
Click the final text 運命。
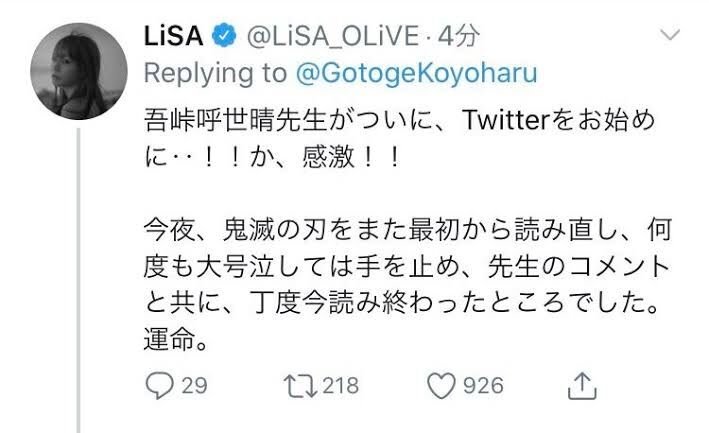(176, 339)
